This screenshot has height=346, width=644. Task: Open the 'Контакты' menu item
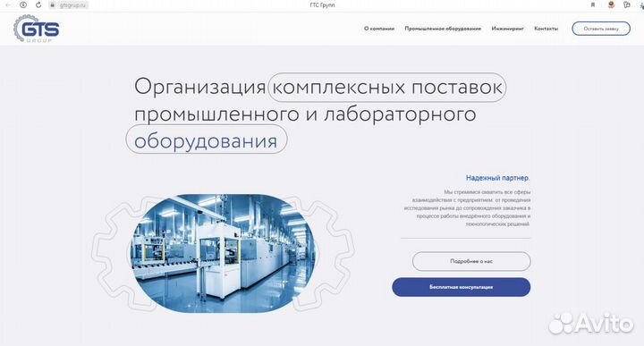pos(546,29)
